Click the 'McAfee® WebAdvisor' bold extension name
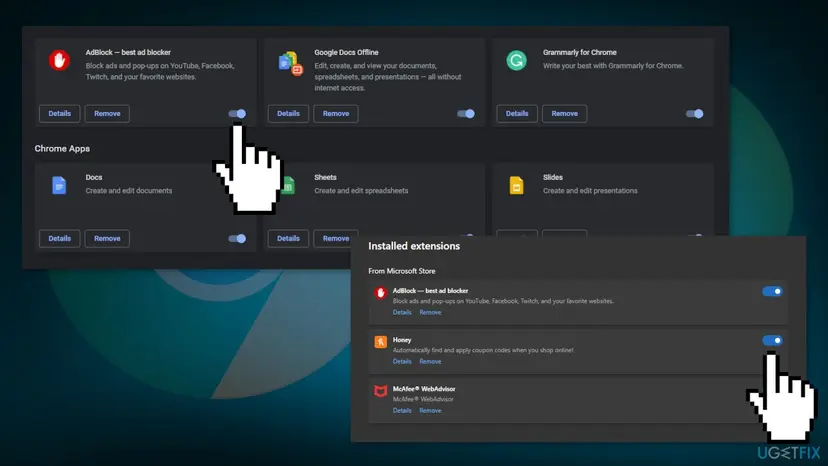This screenshot has height=466, width=828. [424, 389]
